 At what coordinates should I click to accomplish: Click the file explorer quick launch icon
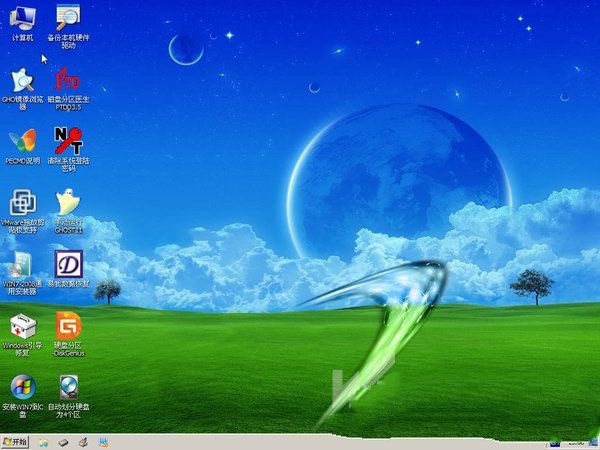(44, 443)
